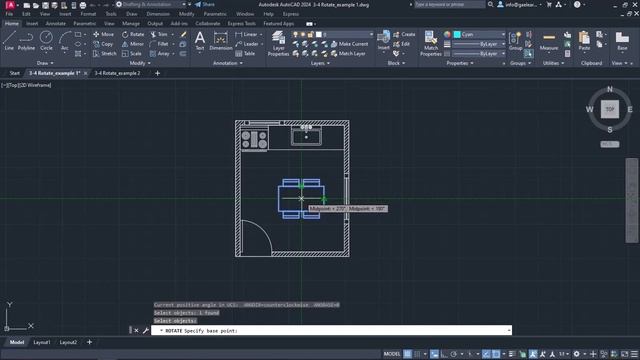Viewport: 640px width, 360px height.
Task: Click the Measure tool
Action: click(549, 40)
